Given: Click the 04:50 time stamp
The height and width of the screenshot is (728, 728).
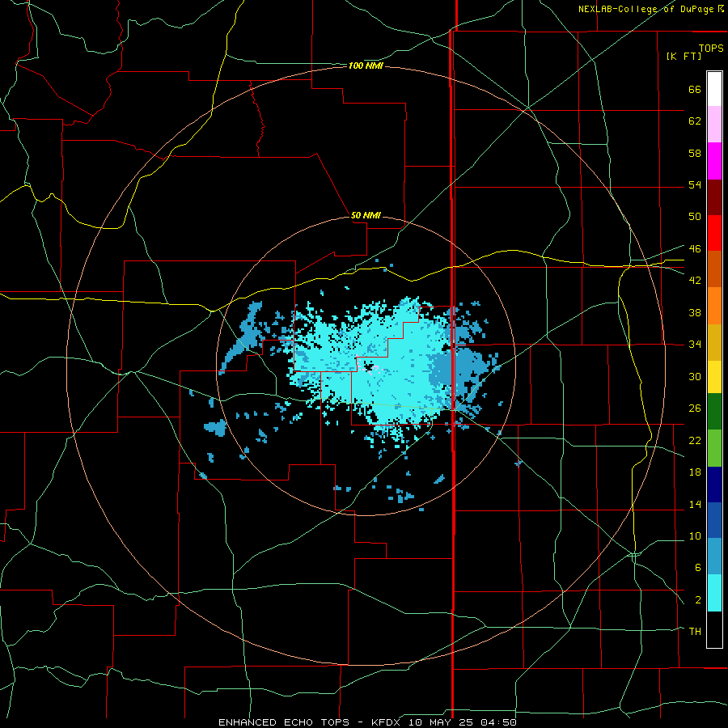Looking at the screenshot, I should pyautogui.click(x=498, y=722).
